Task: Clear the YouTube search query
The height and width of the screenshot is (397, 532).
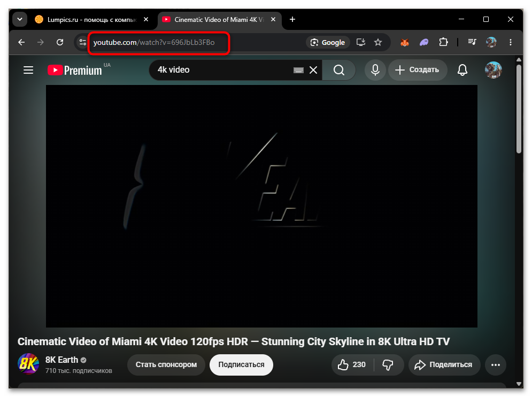Action: [313, 70]
